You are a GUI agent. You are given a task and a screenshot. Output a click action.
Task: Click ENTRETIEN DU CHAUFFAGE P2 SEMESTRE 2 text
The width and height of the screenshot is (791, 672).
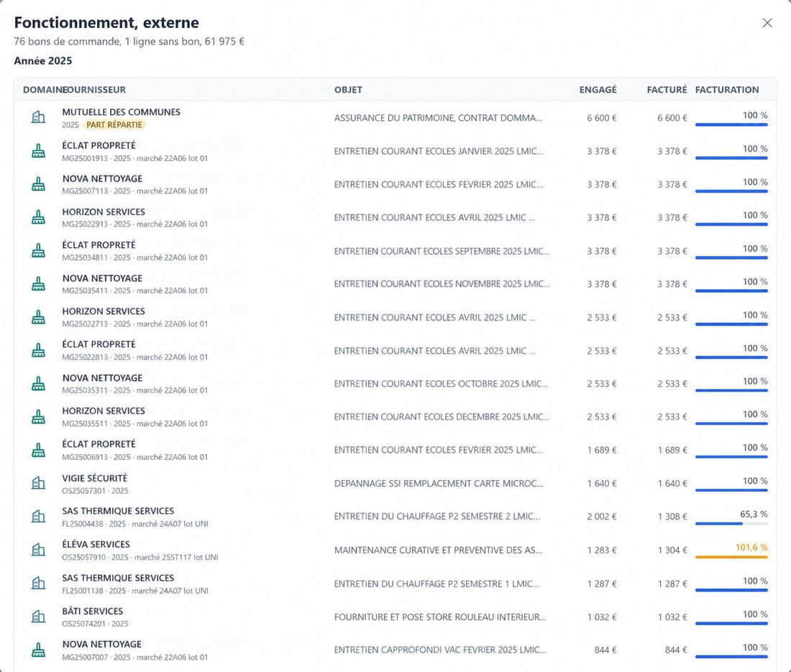tap(437, 516)
